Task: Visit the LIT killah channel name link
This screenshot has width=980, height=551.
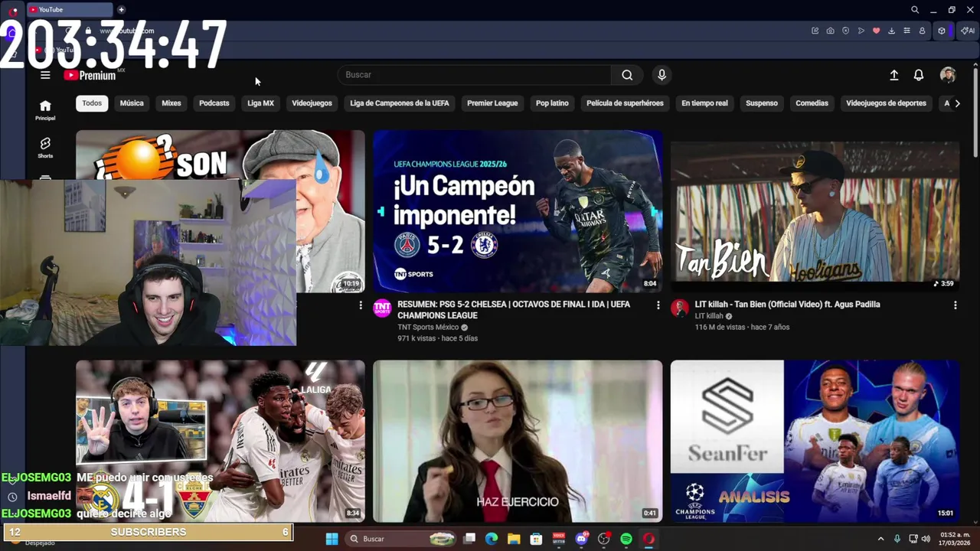Action: (x=709, y=316)
